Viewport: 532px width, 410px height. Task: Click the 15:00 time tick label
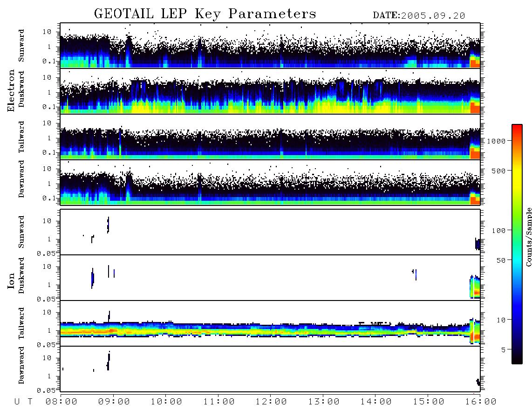pyautogui.click(x=429, y=402)
